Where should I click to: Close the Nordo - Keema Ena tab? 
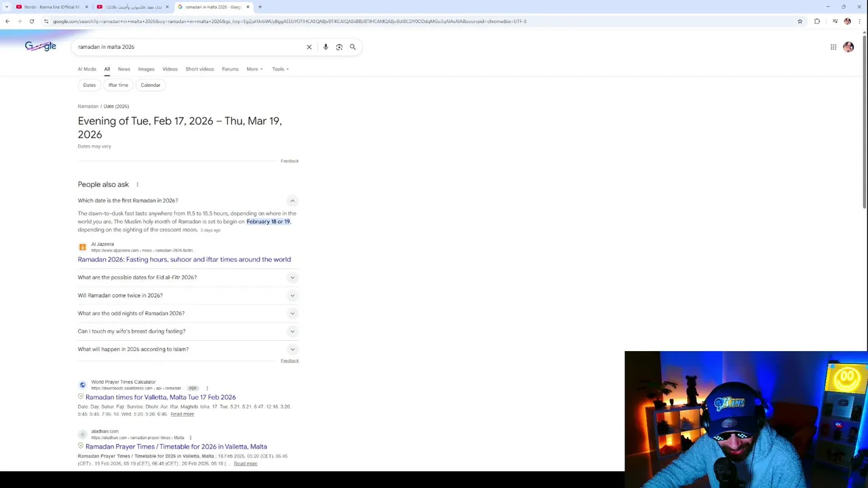pyautogui.click(x=86, y=7)
